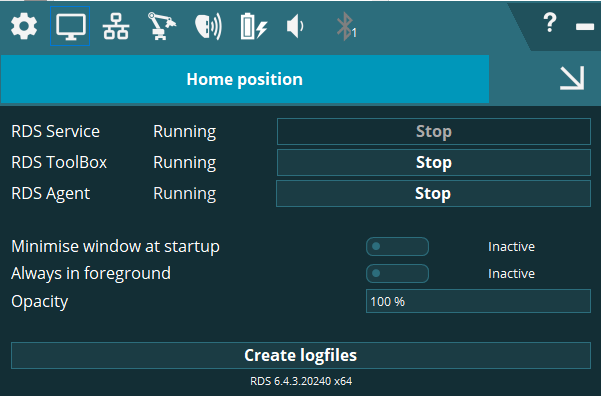Click the Home position button
The width and height of the screenshot is (601, 396).
click(245, 79)
